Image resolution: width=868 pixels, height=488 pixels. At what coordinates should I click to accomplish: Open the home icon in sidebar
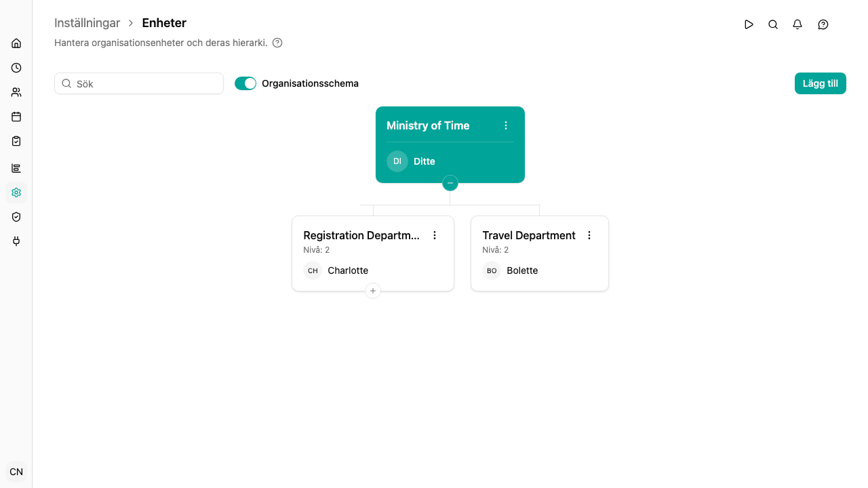coord(16,43)
